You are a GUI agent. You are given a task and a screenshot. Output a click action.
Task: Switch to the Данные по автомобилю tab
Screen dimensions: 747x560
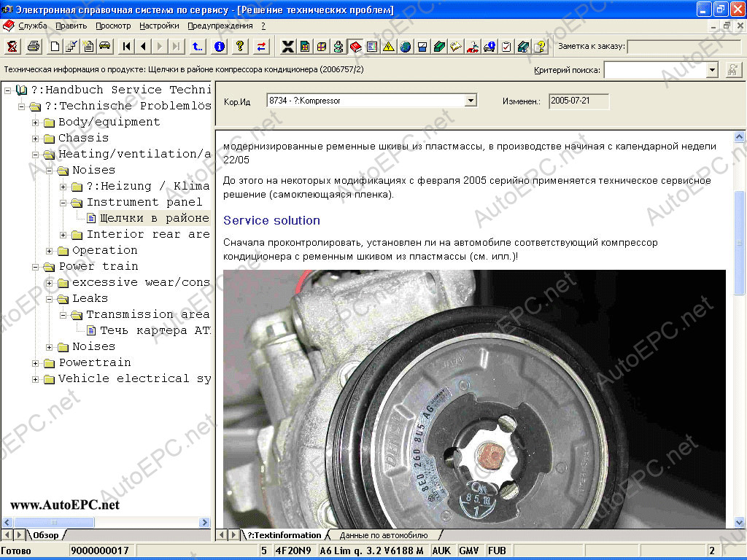tap(383, 535)
